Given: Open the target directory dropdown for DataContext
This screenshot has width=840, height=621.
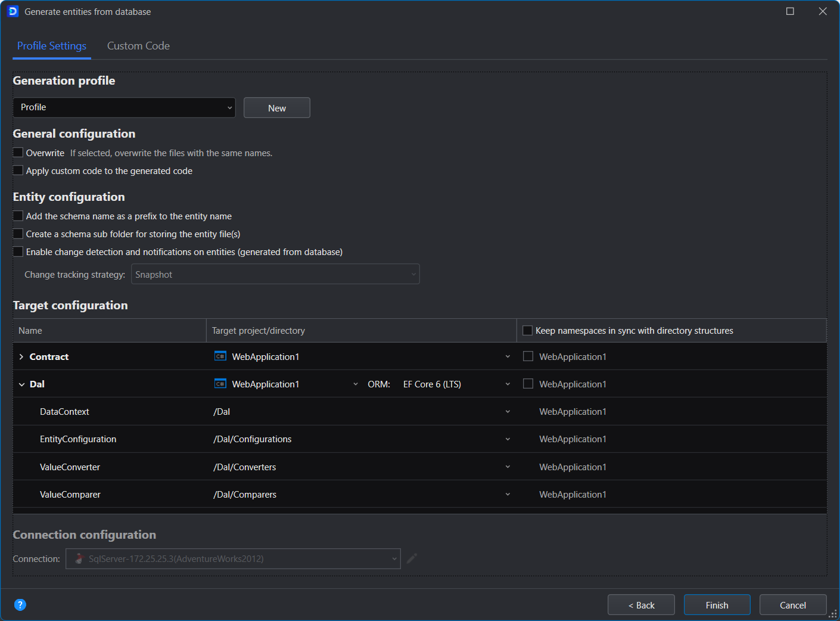Looking at the screenshot, I should coord(507,411).
